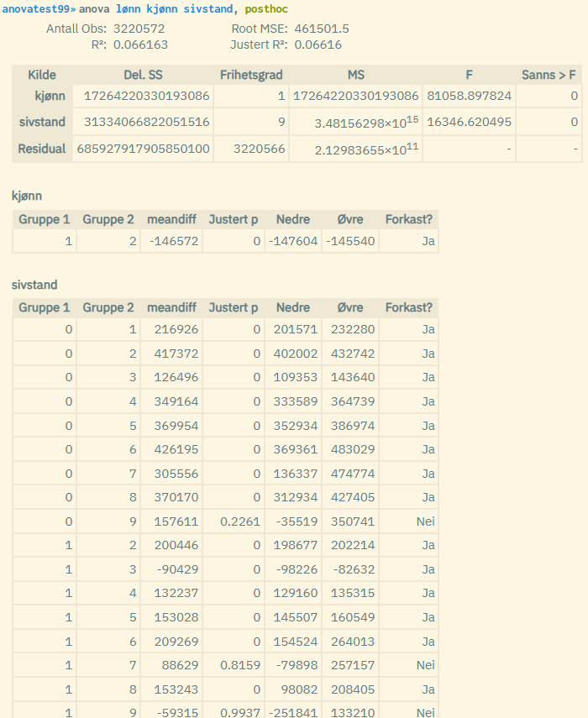Click the sivstand row label in ANOVA table
588x718 pixels.
42,122
